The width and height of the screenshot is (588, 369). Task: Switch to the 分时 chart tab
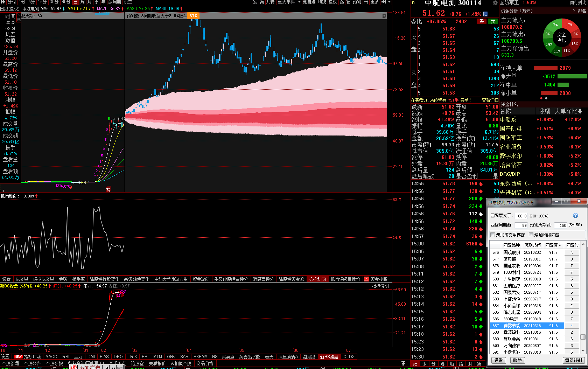point(12,2)
